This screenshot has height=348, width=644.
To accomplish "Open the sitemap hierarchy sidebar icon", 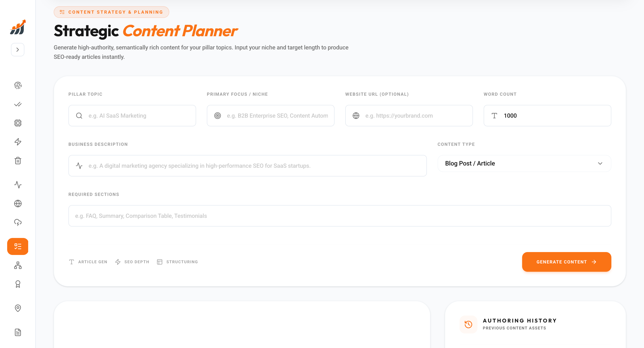I will tap(18, 265).
